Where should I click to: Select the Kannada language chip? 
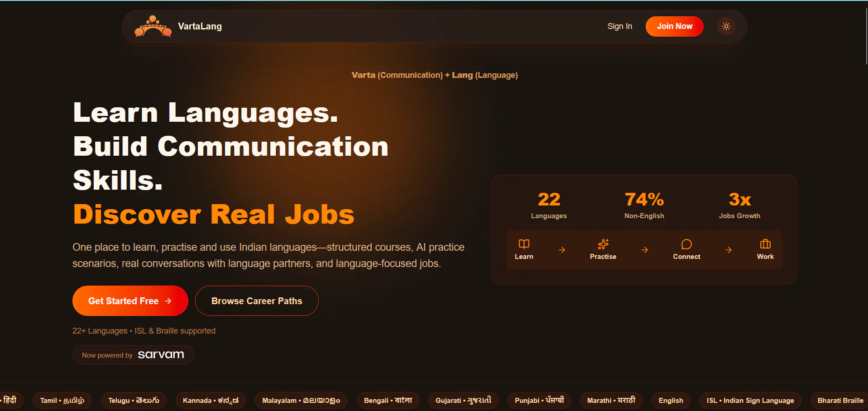click(211, 401)
